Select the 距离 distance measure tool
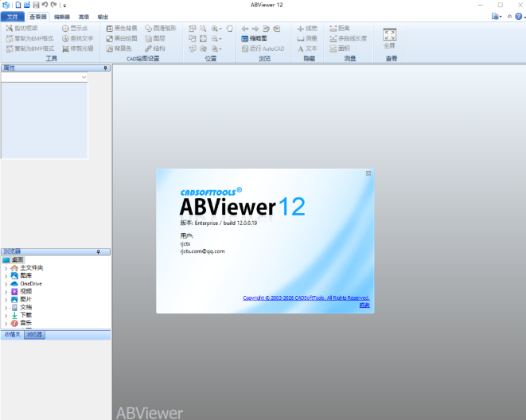 (x=339, y=28)
